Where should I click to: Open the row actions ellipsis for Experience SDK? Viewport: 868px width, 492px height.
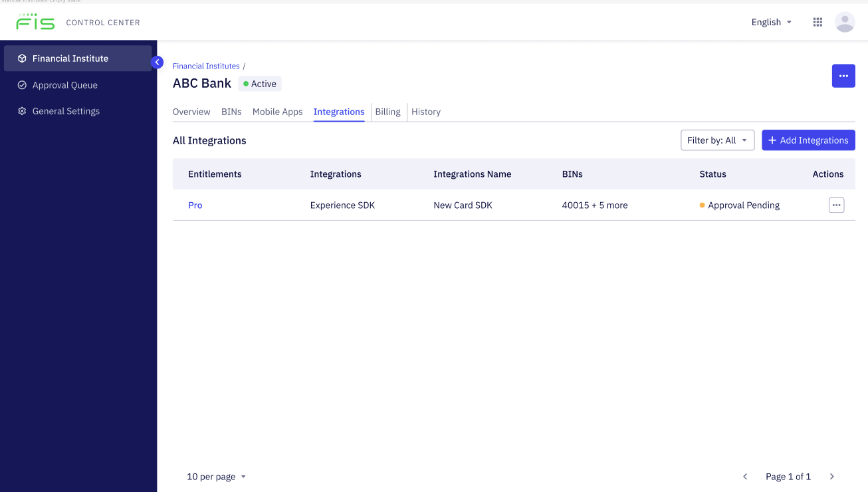tap(836, 205)
